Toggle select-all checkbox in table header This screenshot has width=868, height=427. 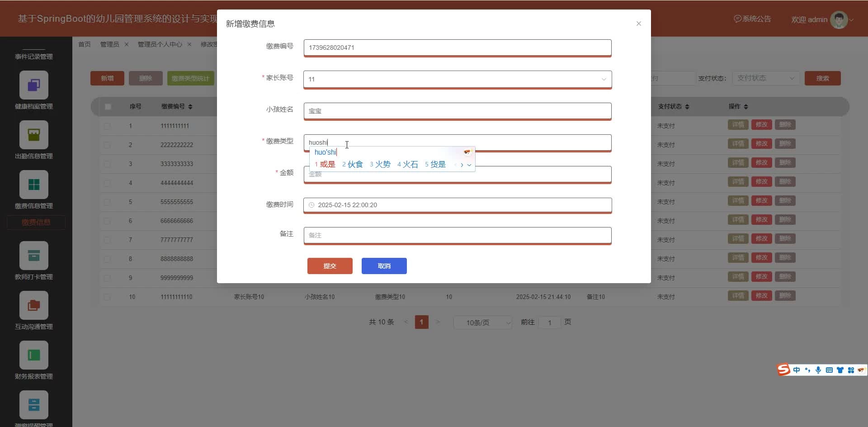[x=108, y=107]
